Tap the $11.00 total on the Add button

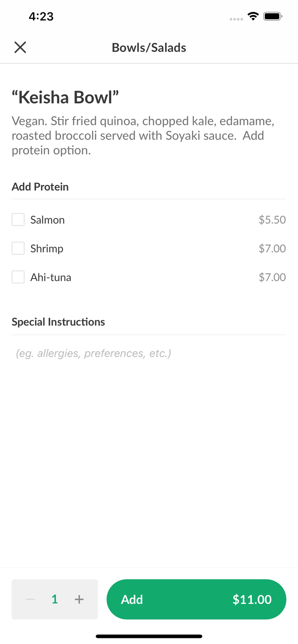coord(252,599)
